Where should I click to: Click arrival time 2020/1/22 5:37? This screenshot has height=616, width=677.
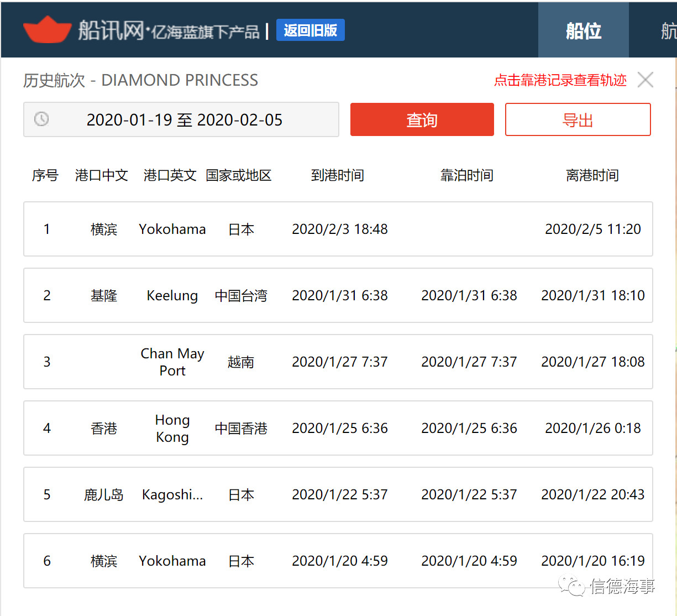[340, 494]
